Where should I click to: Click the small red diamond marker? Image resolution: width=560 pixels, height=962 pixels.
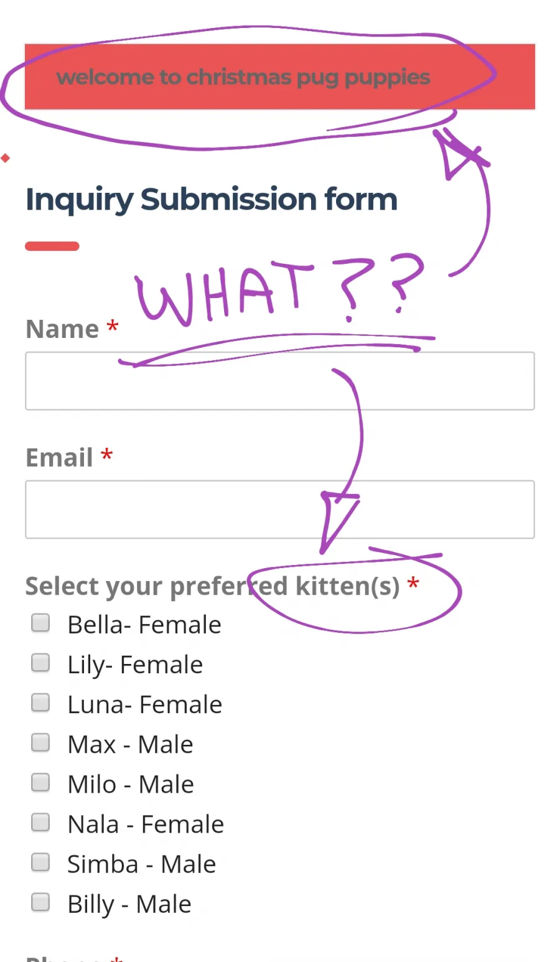[6, 158]
